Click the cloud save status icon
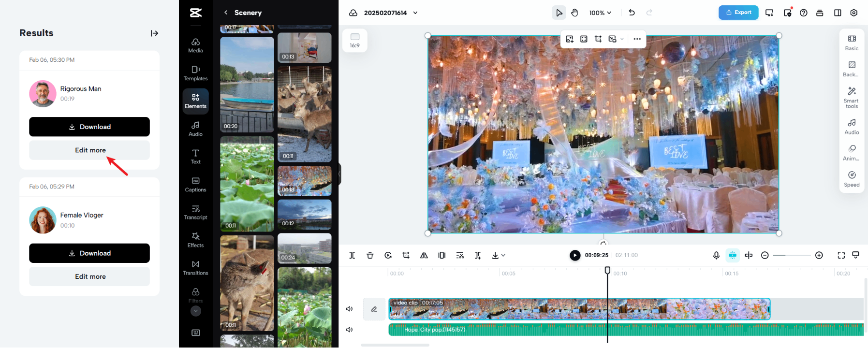This screenshot has width=868, height=348. (x=353, y=13)
